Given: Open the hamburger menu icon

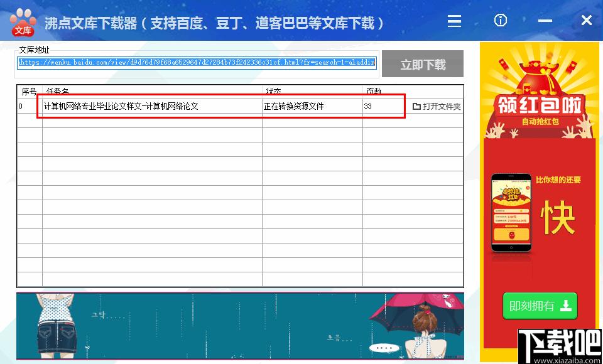Looking at the screenshot, I should point(454,21).
